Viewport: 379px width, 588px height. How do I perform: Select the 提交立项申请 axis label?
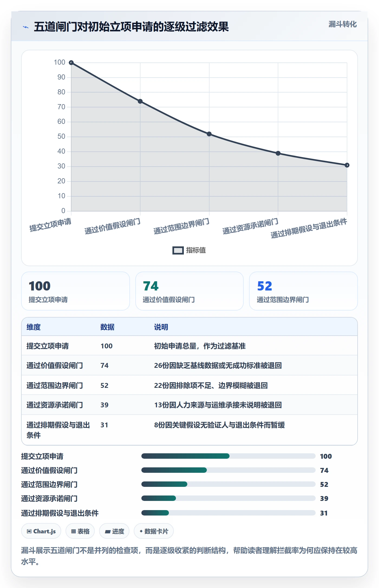pyautogui.click(x=50, y=225)
